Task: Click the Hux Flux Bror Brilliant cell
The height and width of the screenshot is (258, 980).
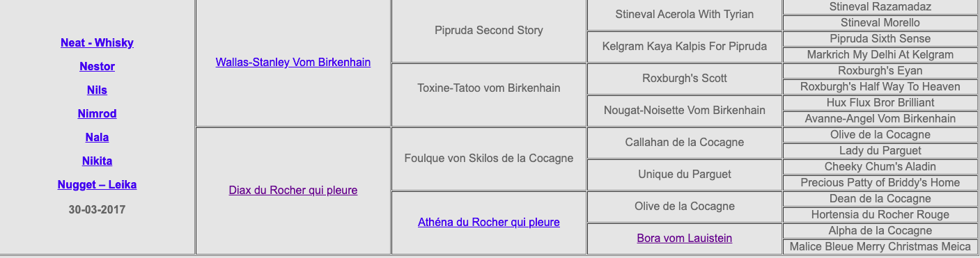Action: click(x=880, y=103)
